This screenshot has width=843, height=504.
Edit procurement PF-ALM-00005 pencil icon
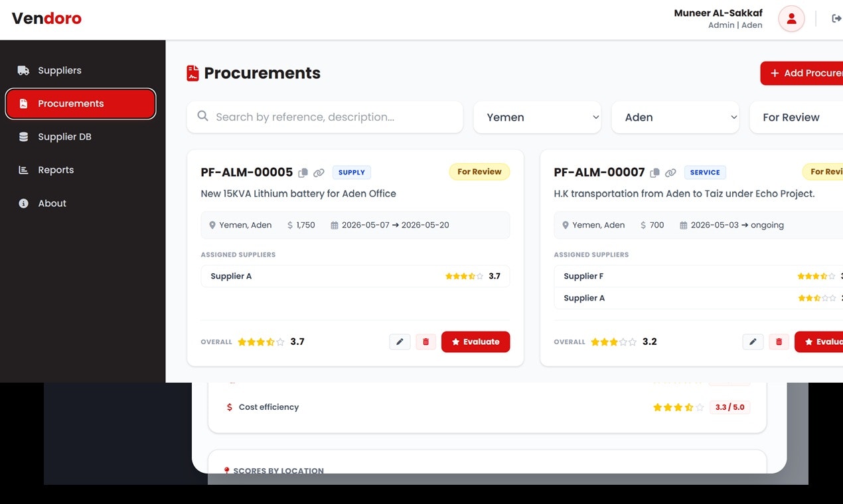pyautogui.click(x=400, y=342)
